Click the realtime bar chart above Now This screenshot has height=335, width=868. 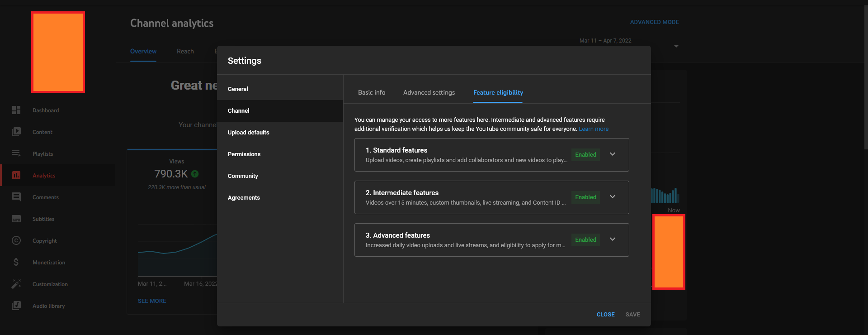pos(665,195)
